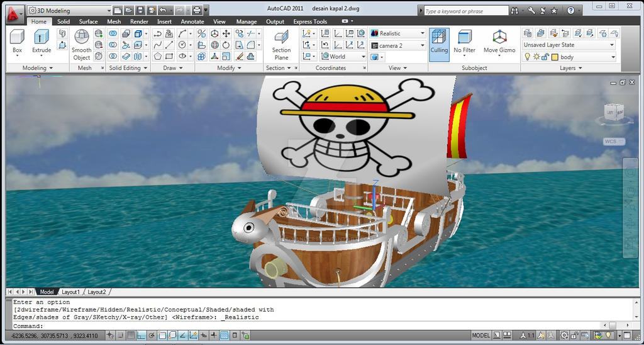Select the Extrude tool
This screenshot has height=345, width=644.
tap(42, 42)
